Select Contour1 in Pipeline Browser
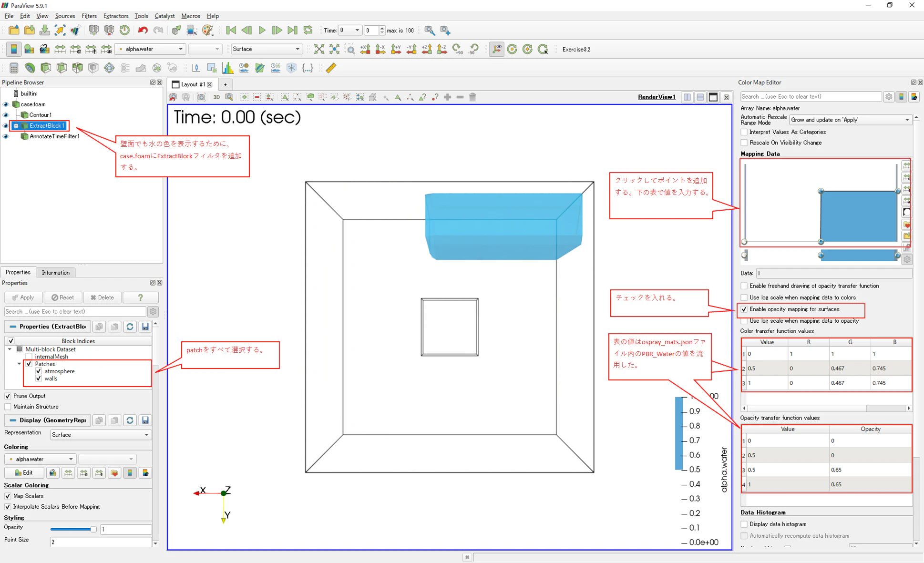This screenshot has width=924, height=563. (x=40, y=115)
